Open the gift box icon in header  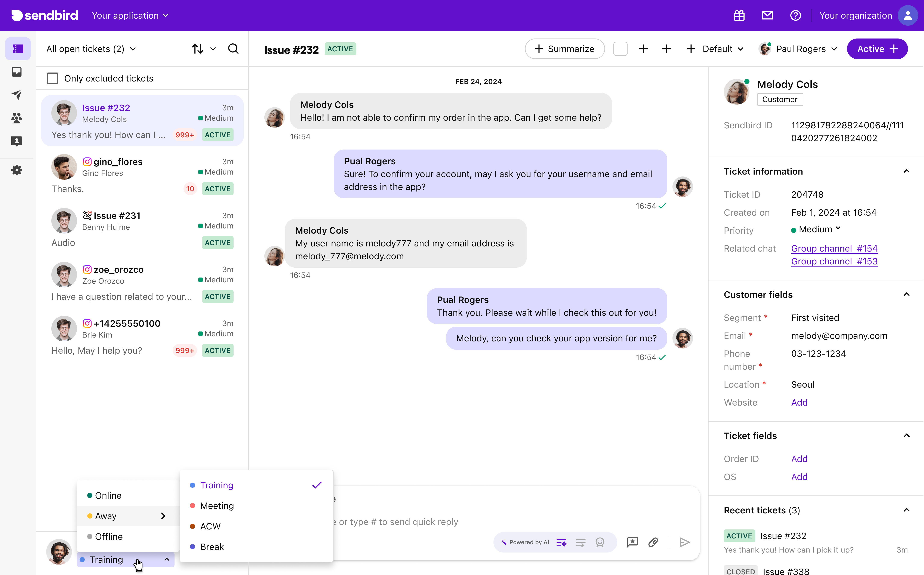tap(739, 16)
